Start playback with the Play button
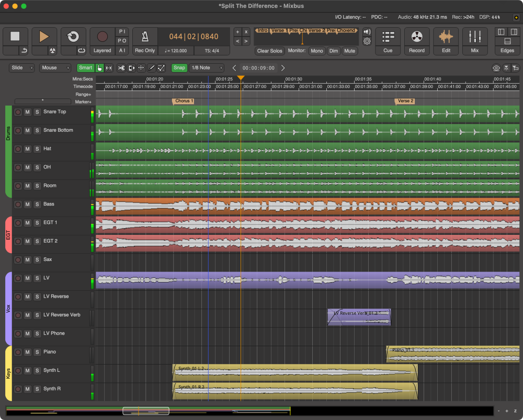This screenshot has height=420, width=523. click(x=44, y=37)
